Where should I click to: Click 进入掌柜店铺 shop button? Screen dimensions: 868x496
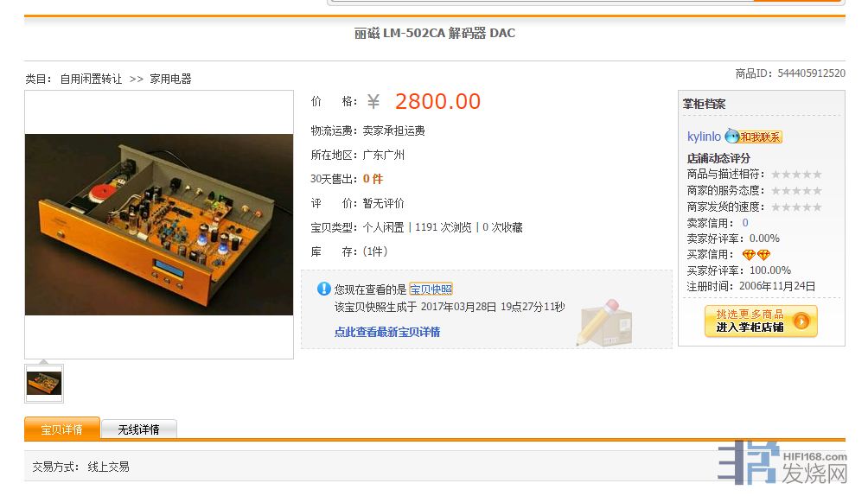[x=761, y=321]
